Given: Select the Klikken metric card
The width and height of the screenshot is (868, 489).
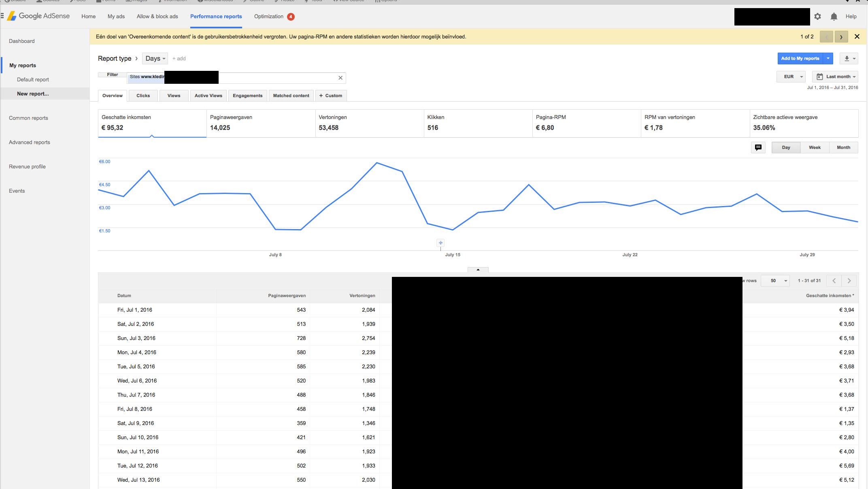Looking at the screenshot, I should click(478, 123).
